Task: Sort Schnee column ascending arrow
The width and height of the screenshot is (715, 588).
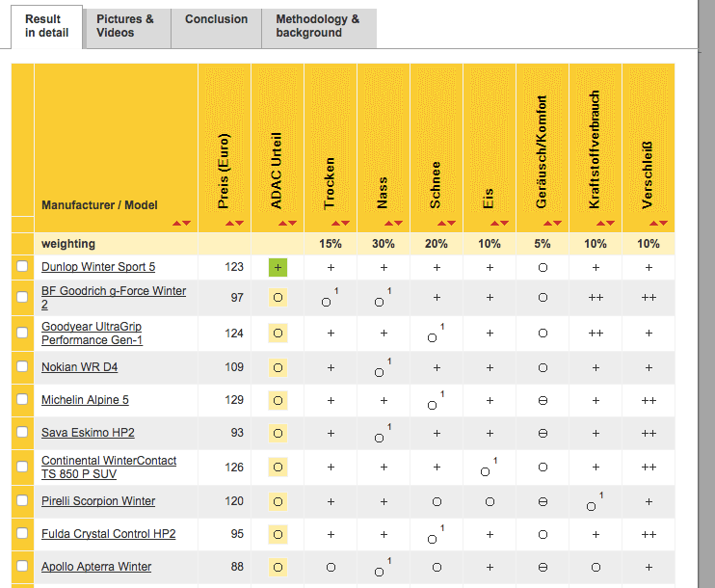Action: pos(441,223)
